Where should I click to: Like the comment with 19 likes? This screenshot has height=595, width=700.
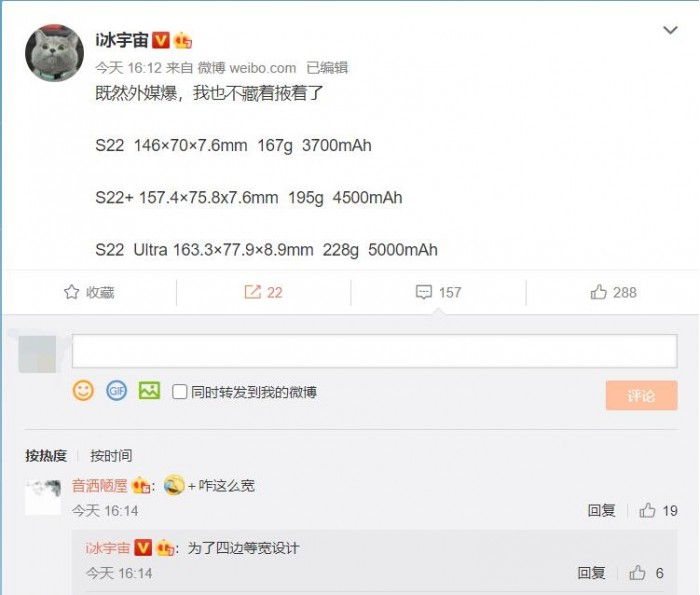[x=647, y=510]
